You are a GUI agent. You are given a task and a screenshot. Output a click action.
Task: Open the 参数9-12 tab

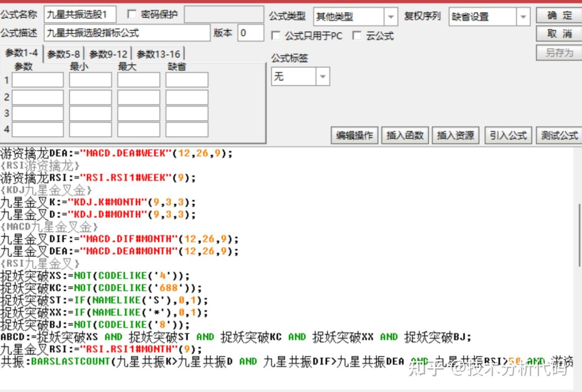(108, 54)
